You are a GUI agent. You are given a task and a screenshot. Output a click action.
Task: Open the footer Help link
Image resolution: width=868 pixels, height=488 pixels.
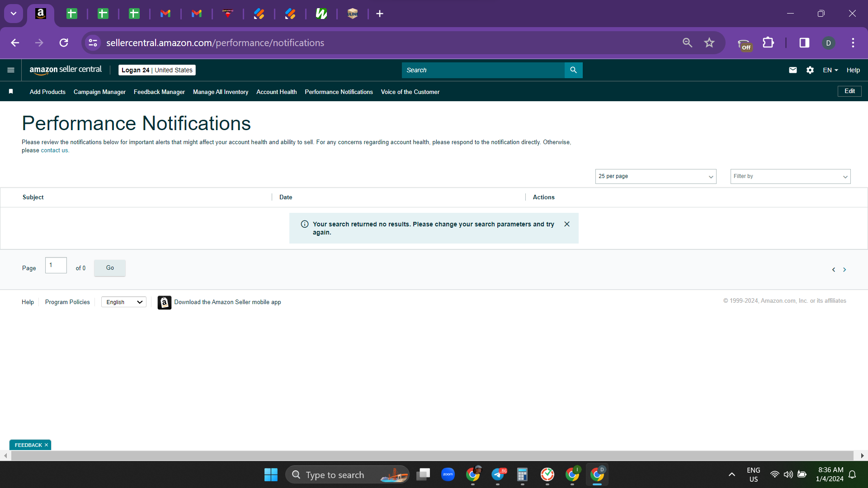(28, 302)
